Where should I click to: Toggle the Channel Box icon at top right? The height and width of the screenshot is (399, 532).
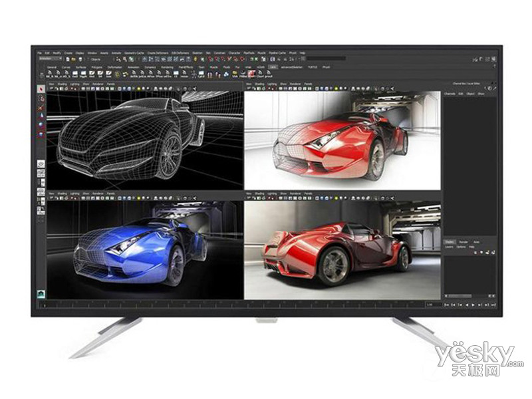(493, 59)
